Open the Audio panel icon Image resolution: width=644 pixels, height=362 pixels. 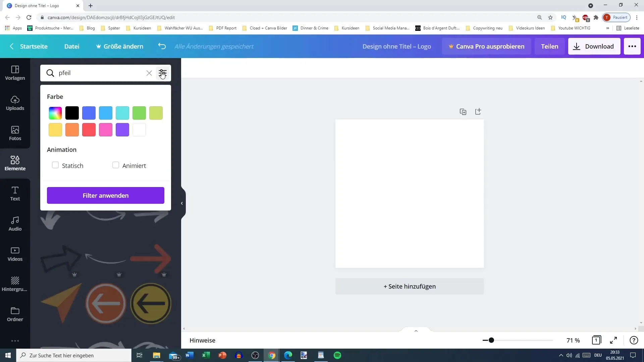point(15,223)
